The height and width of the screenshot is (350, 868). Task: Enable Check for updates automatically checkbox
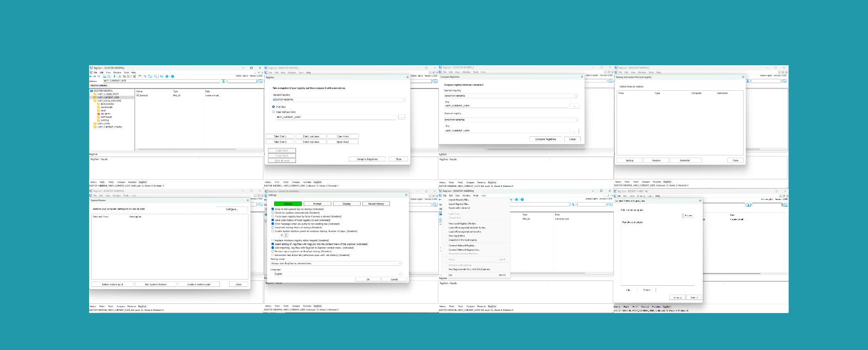click(x=273, y=212)
